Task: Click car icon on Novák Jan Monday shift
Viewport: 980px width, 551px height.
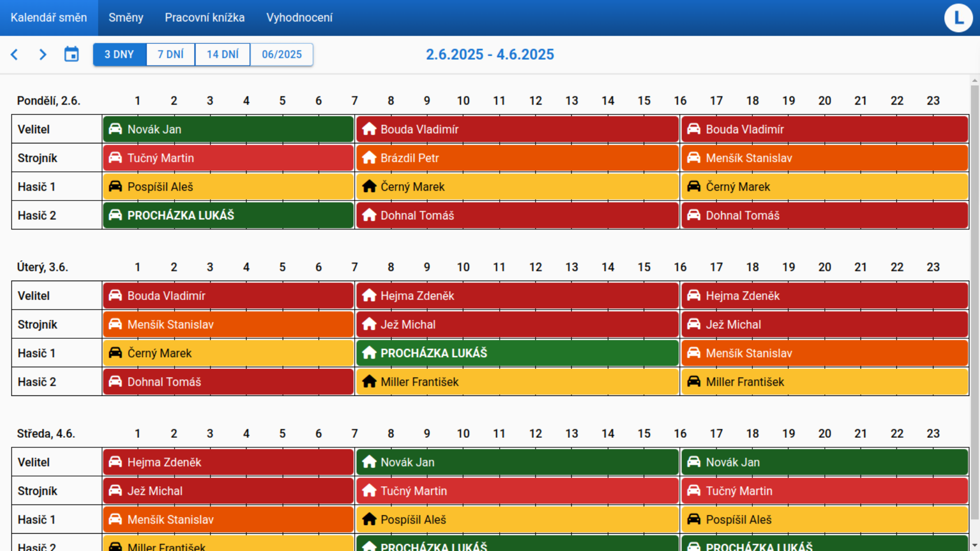Action: pyautogui.click(x=115, y=129)
